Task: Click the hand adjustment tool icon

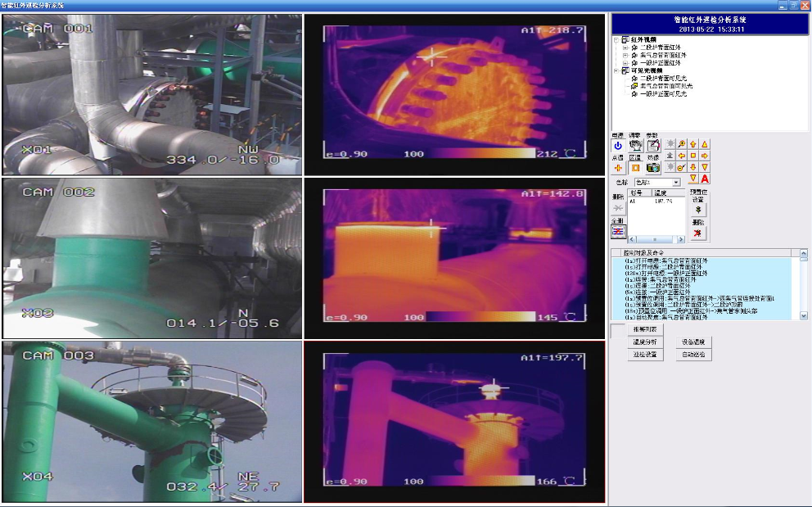Action: pyautogui.click(x=635, y=146)
